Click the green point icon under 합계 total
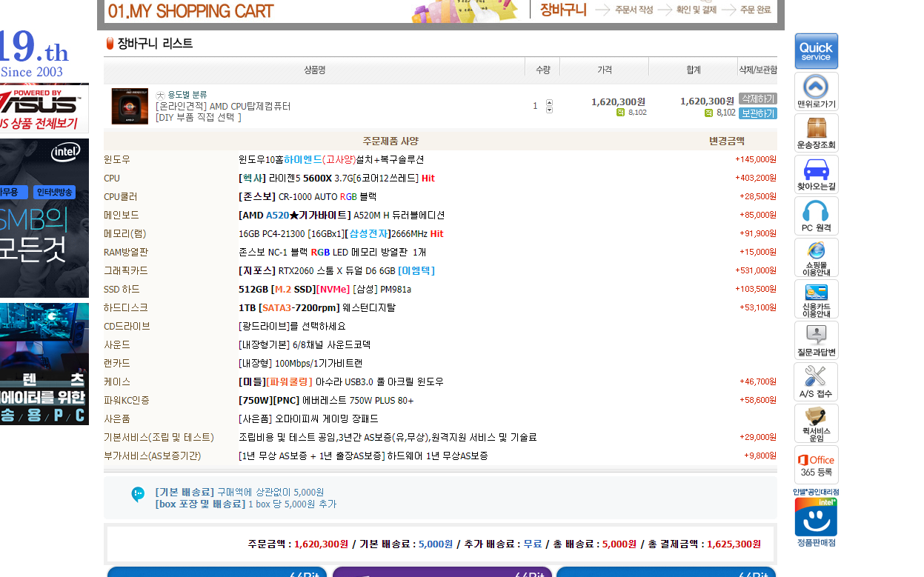 708,113
